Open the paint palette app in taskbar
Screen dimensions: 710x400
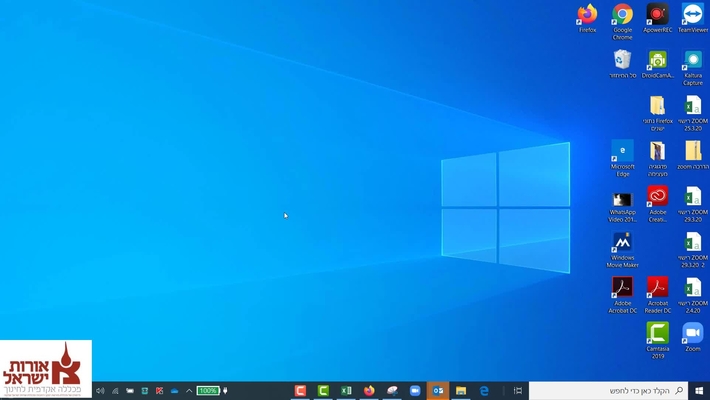pyautogui.click(x=392, y=390)
